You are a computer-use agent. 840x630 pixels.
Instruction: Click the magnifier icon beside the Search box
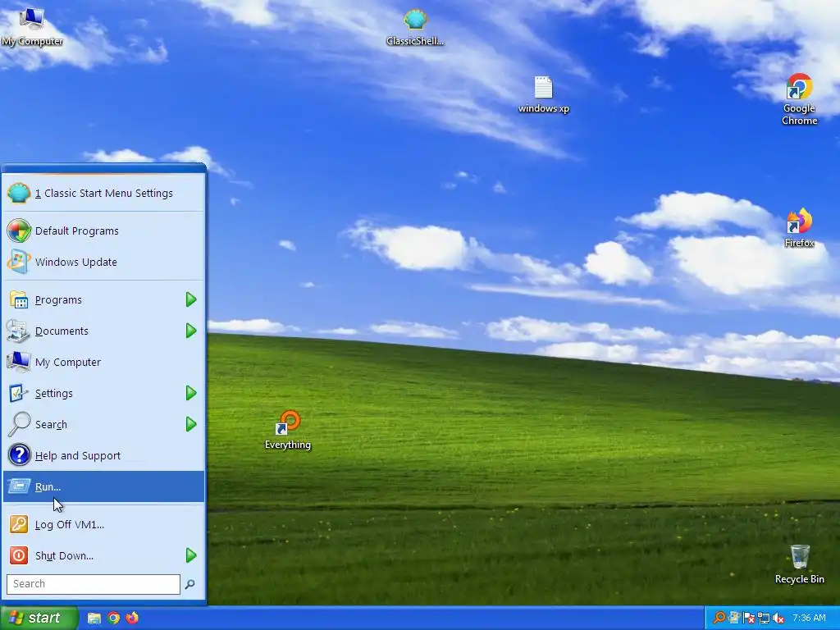coord(189,584)
